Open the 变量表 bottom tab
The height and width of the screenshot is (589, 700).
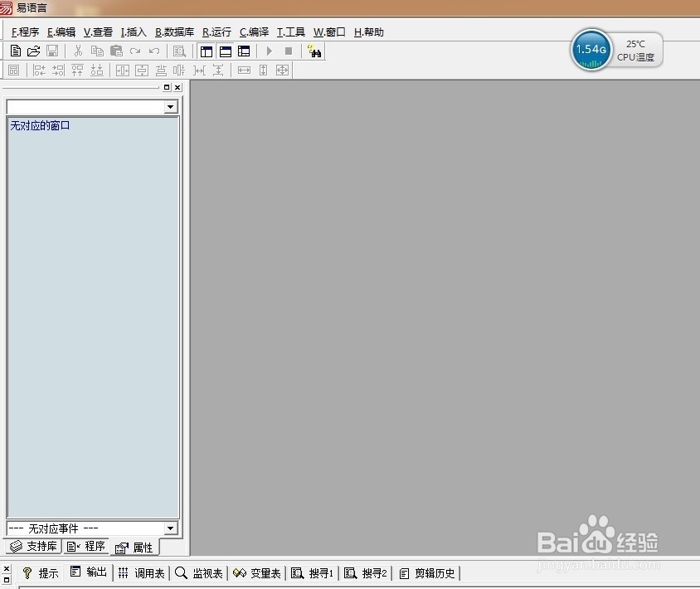tap(257, 573)
